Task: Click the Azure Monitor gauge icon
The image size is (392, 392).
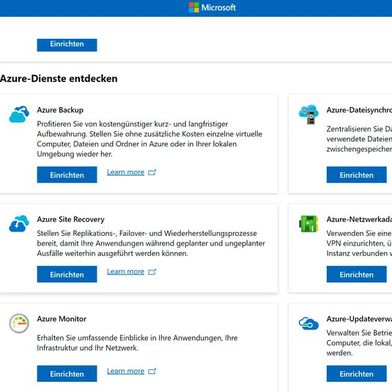Action: pos(19,323)
